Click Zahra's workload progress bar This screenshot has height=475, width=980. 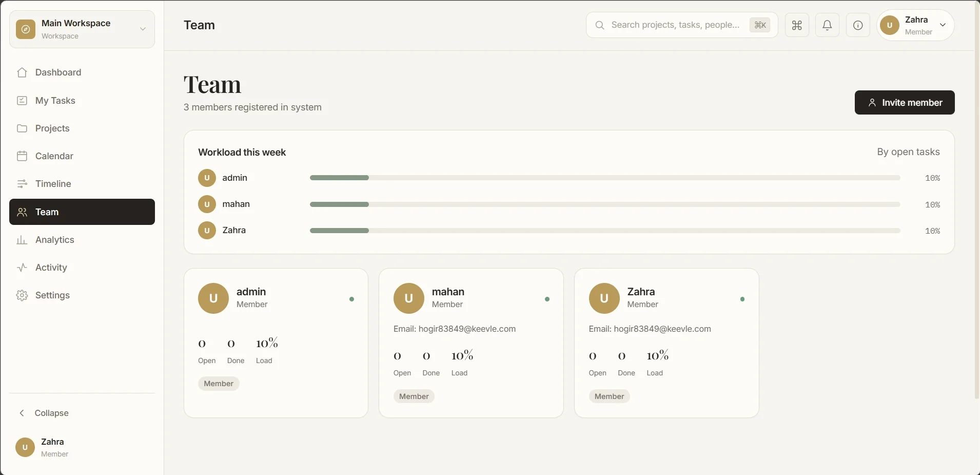coord(605,231)
